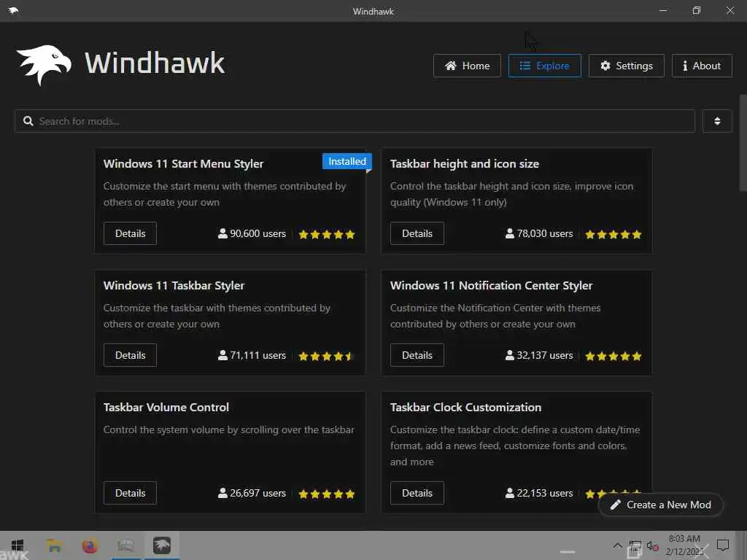Click Create a New Mod button

coord(660,505)
